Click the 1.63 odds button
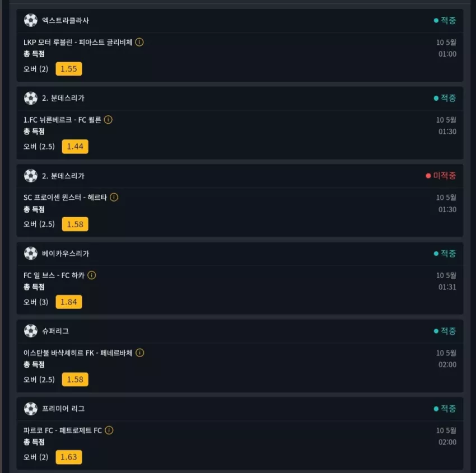 click(69, 457)
